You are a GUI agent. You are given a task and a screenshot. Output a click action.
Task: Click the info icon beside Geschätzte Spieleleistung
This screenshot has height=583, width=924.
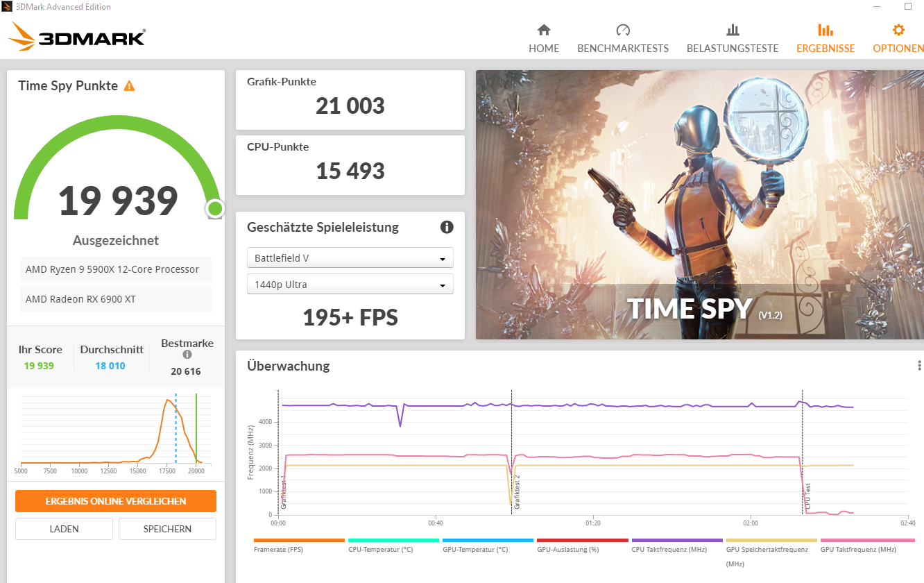coord(447,227)
